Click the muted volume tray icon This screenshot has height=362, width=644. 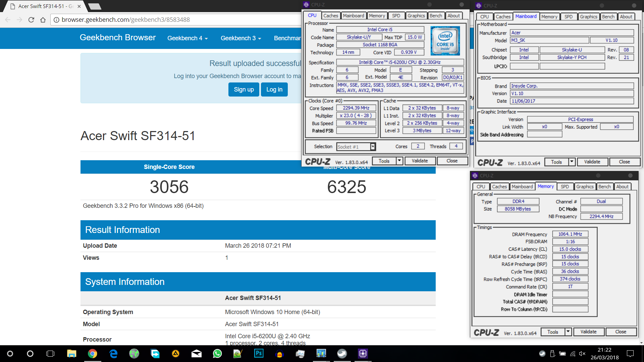(582, 354)
